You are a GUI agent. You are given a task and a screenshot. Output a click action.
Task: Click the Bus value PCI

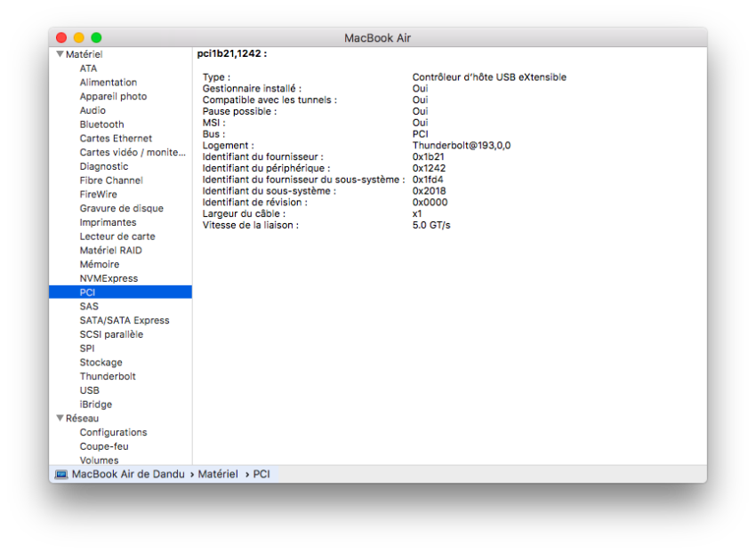[421, 134]
